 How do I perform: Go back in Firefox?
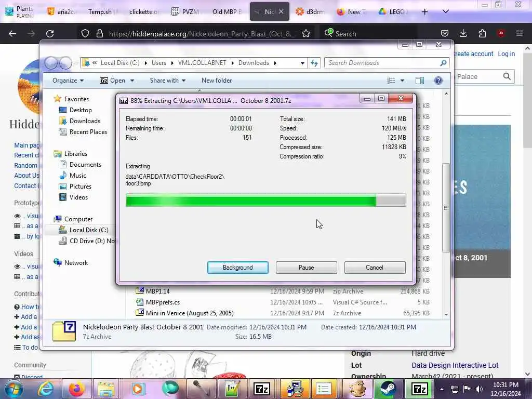(x=12, y=33)
